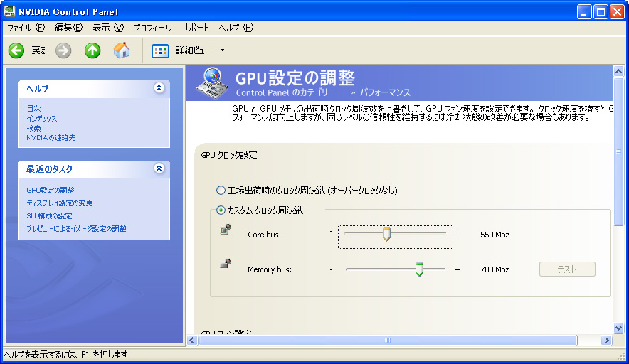The width and height of the screenshot is (629, 364).
Task: Click the Memory bus: label
Action: point(270,269)
